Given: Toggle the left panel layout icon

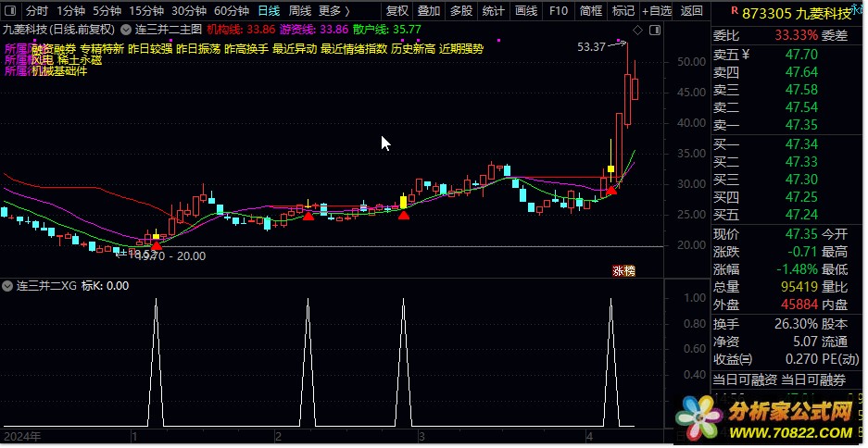Looking at the screenshot, I should point(12,10).
